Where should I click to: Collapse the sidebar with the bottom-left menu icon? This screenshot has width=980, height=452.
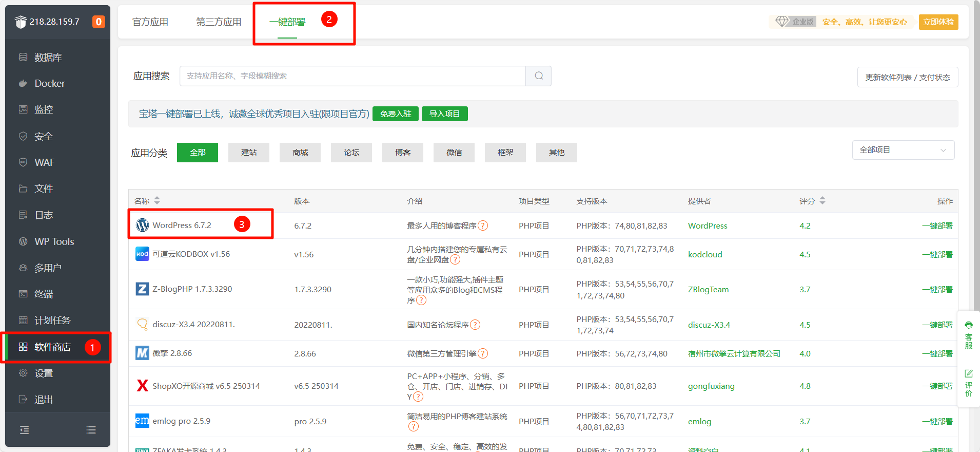click(24, 430)
